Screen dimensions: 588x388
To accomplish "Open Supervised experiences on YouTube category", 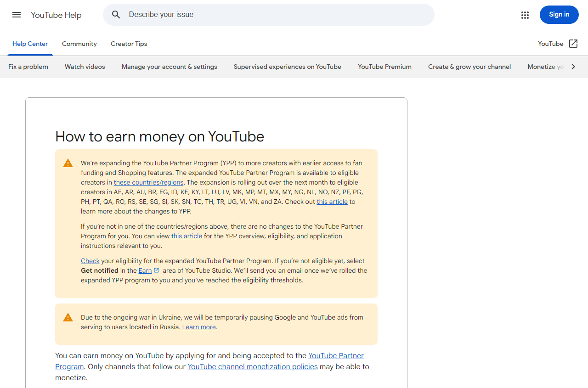I will click(x=288, y=67).
